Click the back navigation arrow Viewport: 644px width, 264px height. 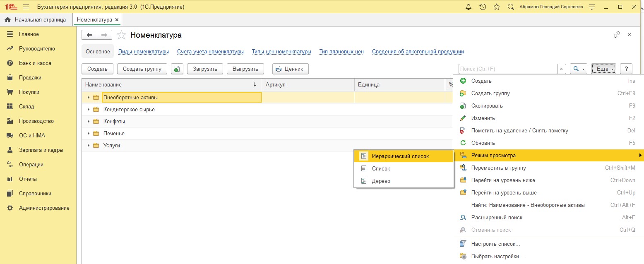click(89, 35)
